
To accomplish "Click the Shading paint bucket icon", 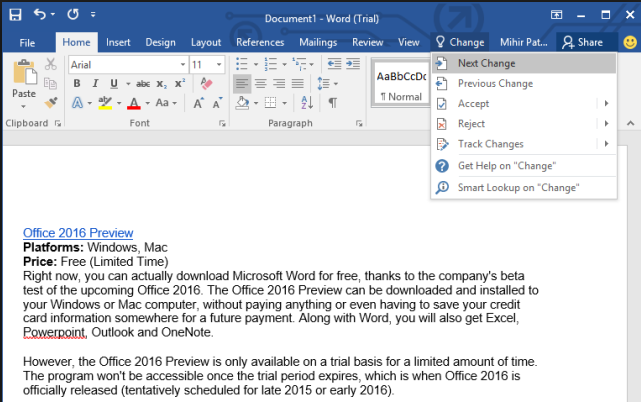I will tap(242, 103).
